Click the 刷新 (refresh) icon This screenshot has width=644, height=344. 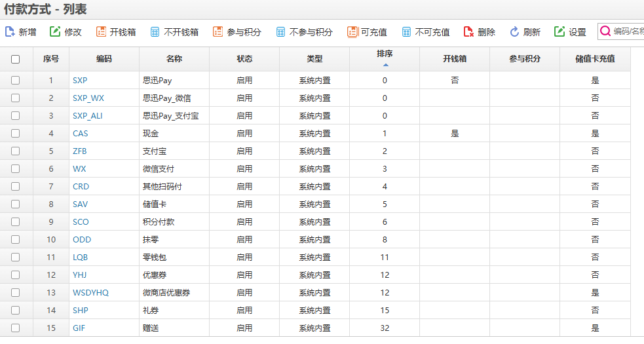pyautogui.click(x=514, y=31)
